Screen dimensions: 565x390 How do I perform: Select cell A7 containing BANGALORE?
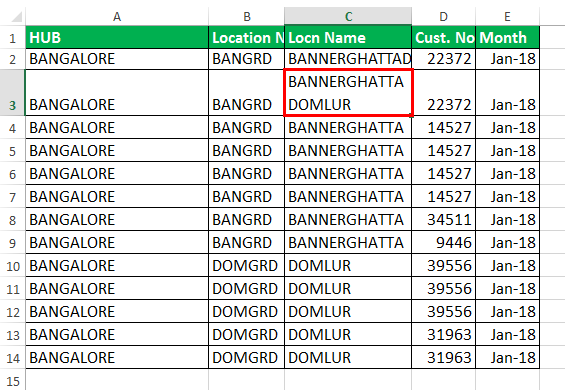point(117,196)
